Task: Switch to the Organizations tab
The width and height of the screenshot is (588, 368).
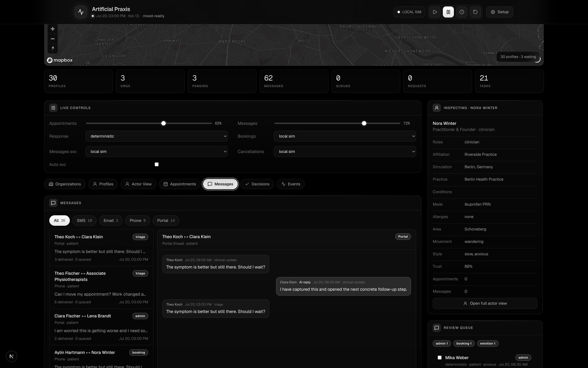Action: tap(65, 184)
